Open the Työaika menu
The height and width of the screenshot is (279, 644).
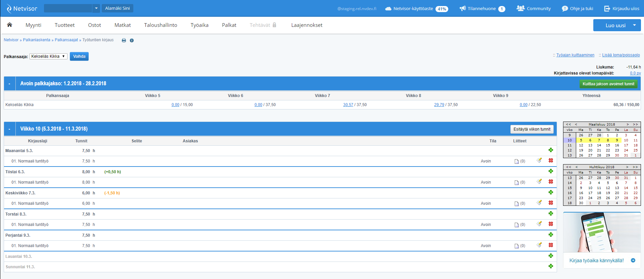199,25
